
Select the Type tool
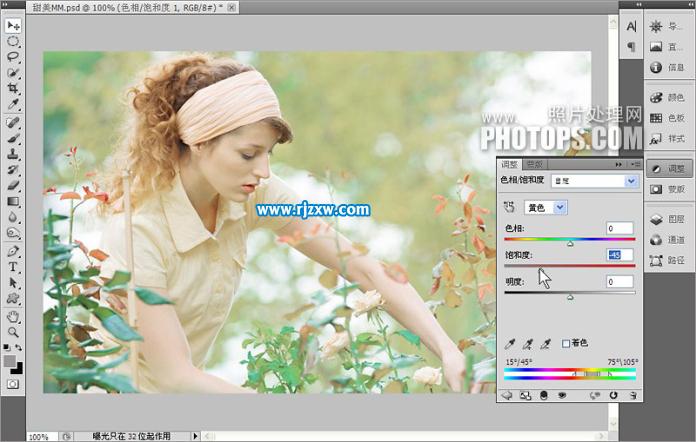point(14,267)
